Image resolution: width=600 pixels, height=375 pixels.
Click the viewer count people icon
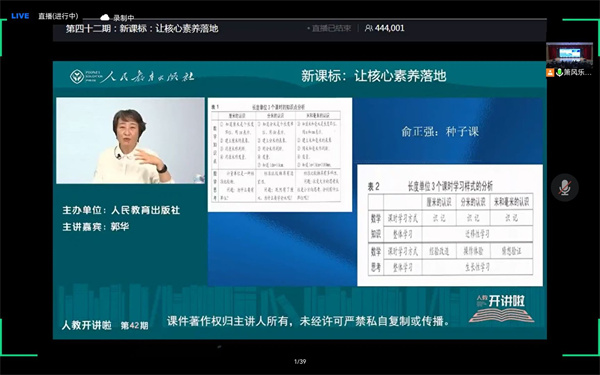368,28
